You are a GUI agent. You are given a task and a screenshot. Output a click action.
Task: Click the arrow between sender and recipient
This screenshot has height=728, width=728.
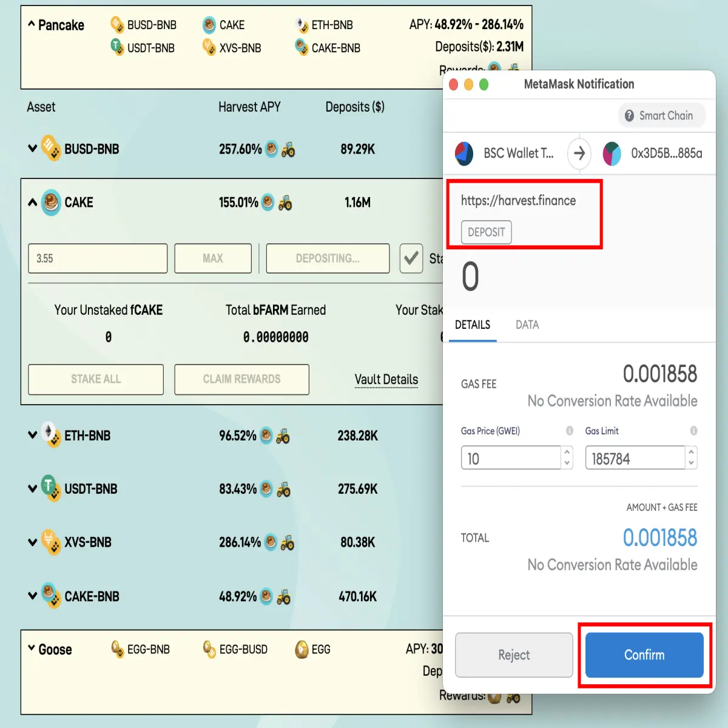tap(579, 153)
